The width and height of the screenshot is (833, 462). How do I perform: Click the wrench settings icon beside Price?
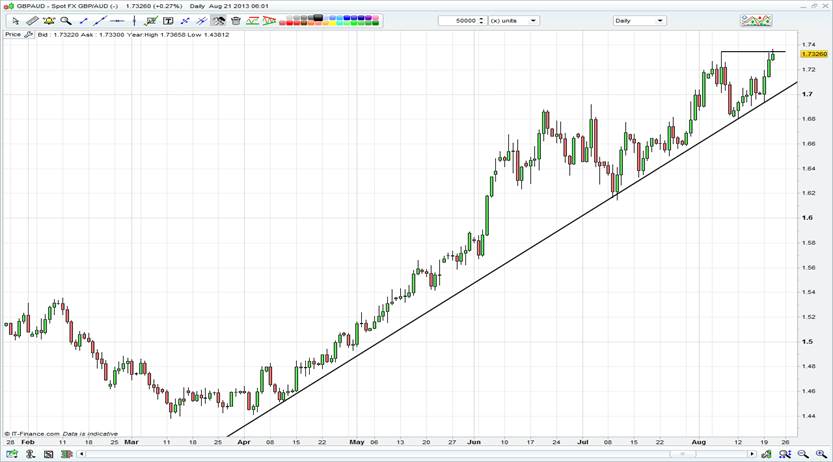(30, 34)
